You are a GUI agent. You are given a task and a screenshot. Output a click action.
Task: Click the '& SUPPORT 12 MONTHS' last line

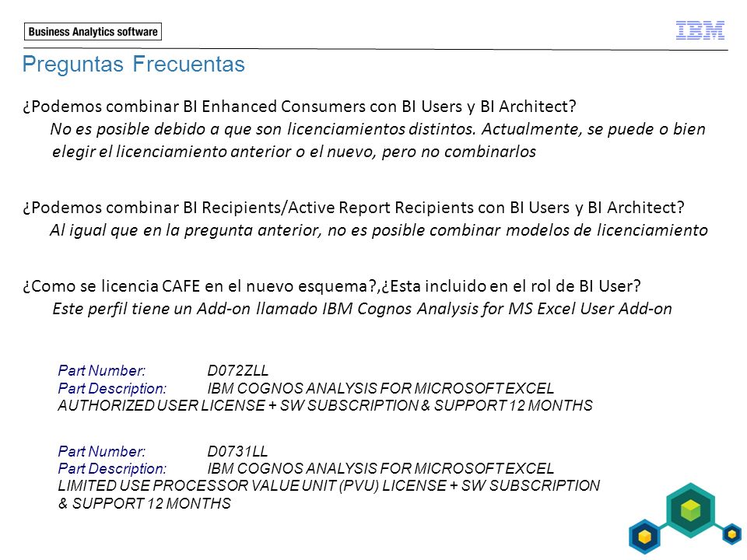pos(145,503)
